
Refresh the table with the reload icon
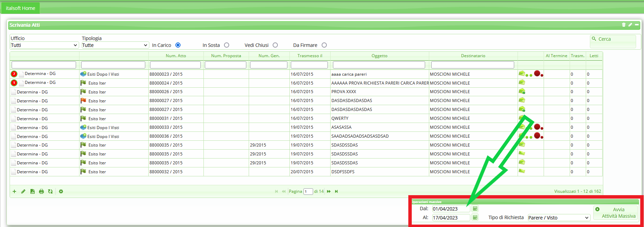coord(50,191)
